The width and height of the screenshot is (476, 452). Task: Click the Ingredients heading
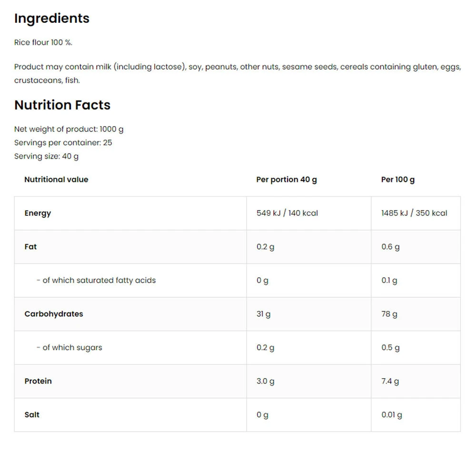tap(52, 18)
